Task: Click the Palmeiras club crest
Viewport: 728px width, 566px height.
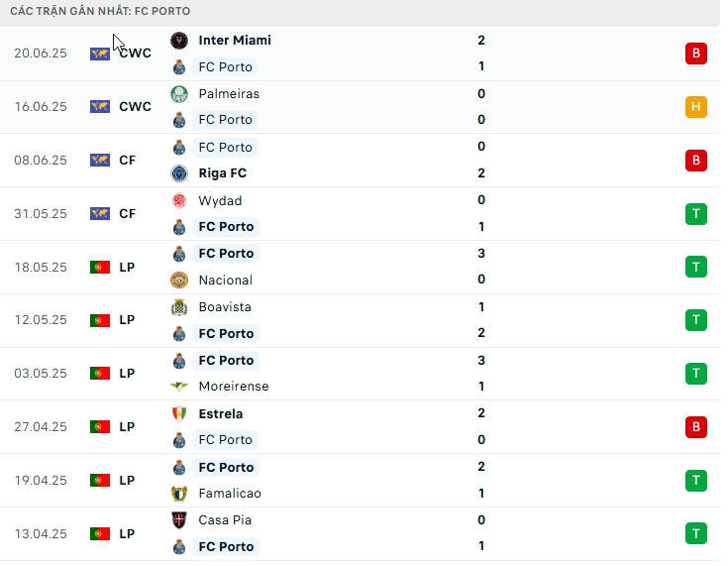Action: (x=179, y=94)
